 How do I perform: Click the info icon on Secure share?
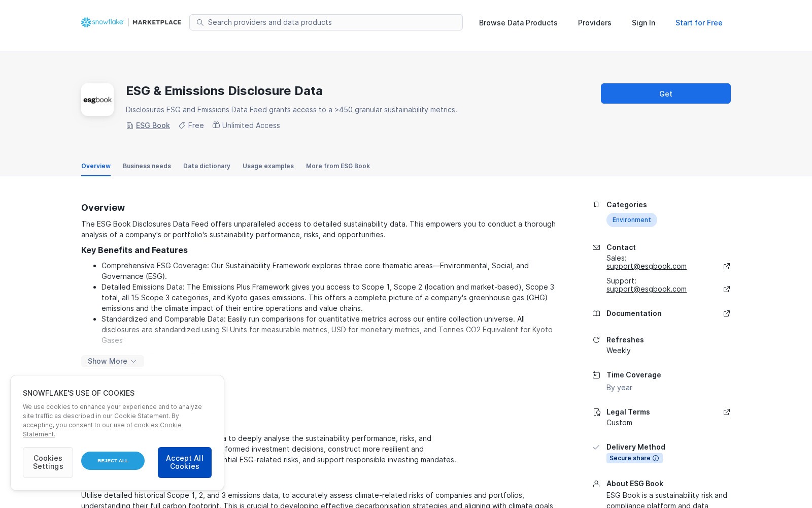(x=656, y=458)
